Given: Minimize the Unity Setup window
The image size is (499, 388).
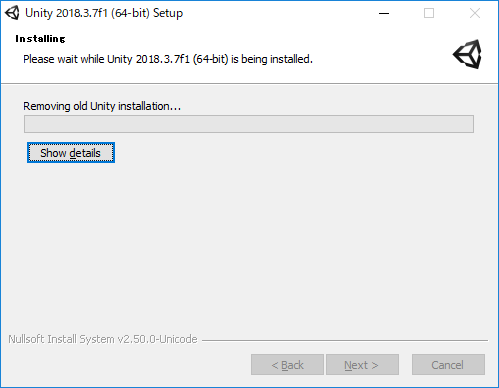Looking at the screenshot, I should pyautogui.click(x=384, y=14).
